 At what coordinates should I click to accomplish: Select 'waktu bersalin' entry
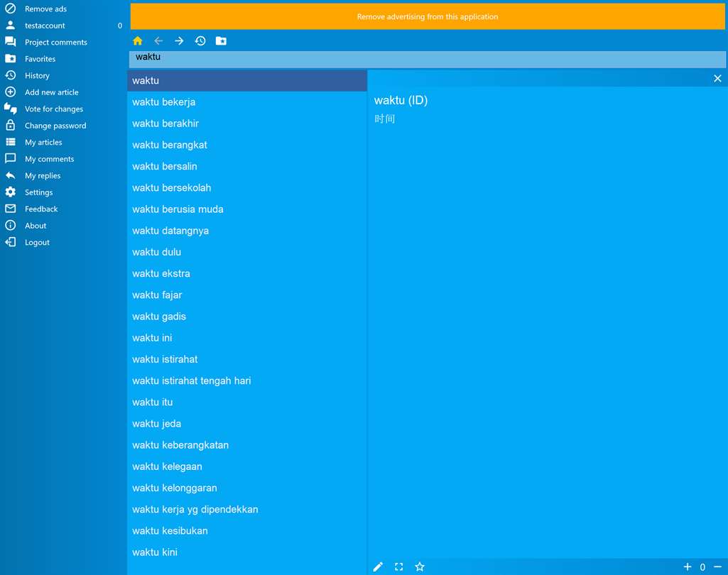pyautogui.click(x=247, y=166)
